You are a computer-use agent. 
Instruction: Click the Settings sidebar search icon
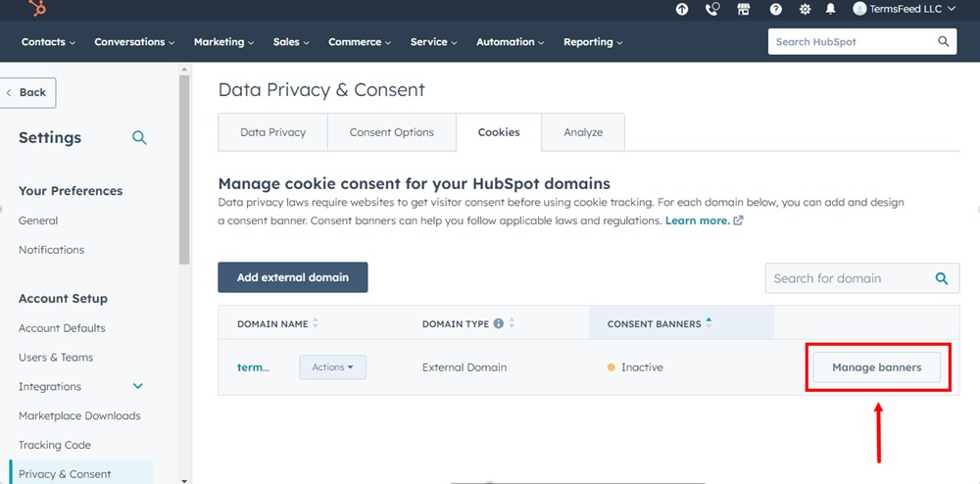[139, 138]
